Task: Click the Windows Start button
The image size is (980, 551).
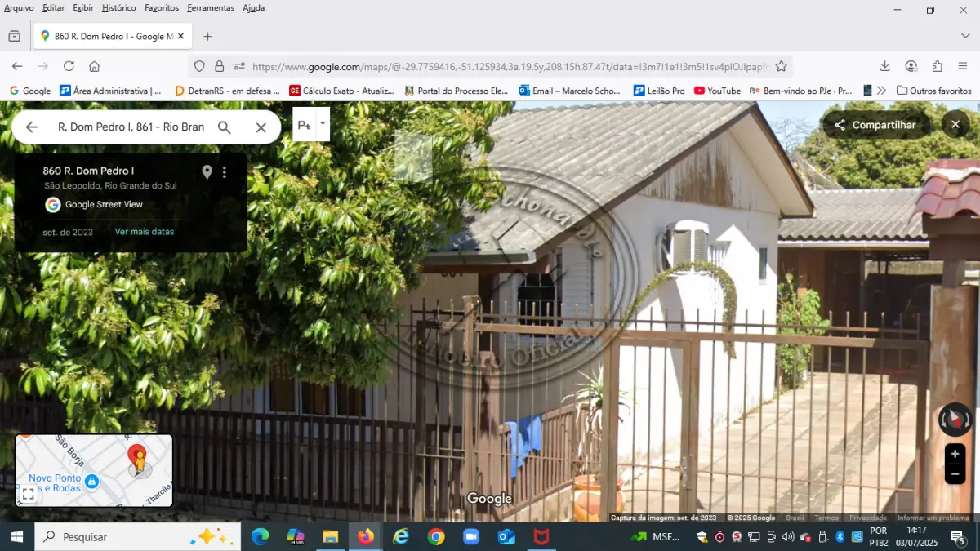Action: click(16, 536)
